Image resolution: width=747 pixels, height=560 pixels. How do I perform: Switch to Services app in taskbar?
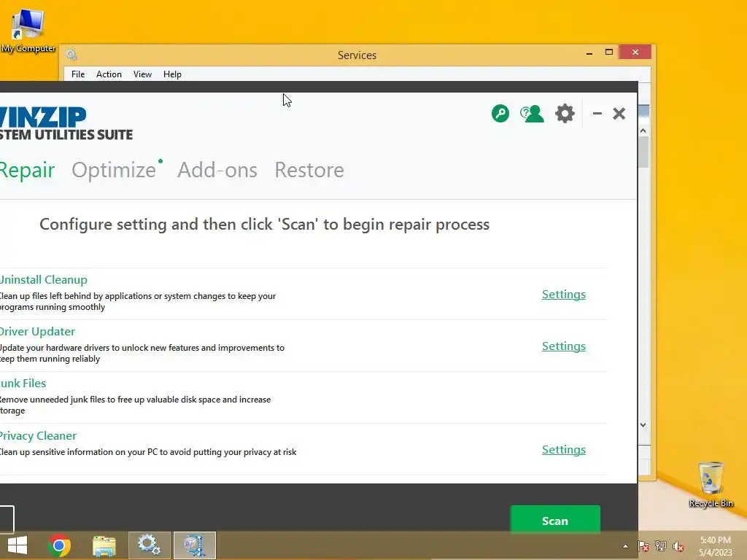coord(149,545)
